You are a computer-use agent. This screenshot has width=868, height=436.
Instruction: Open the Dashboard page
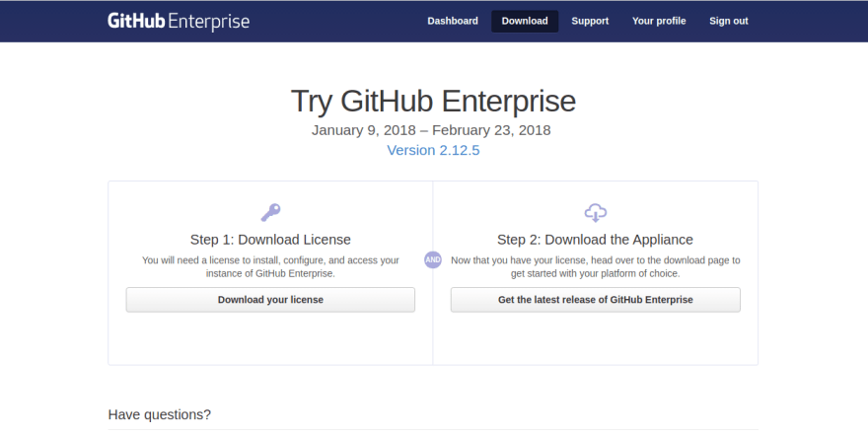click(x=453, y=21)
